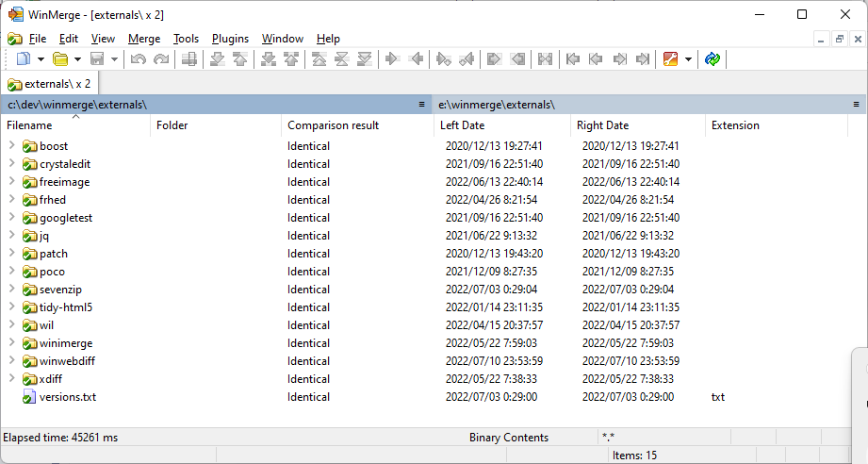This screenshot has height=464, width=868.
Task: Click the Select Line Difference icon
Action: point(188,58)
